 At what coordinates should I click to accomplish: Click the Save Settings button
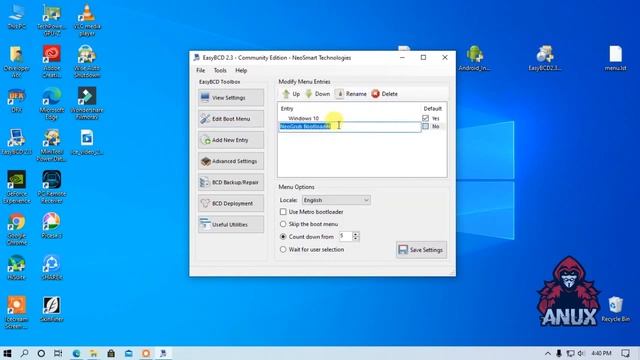(421, 250)
